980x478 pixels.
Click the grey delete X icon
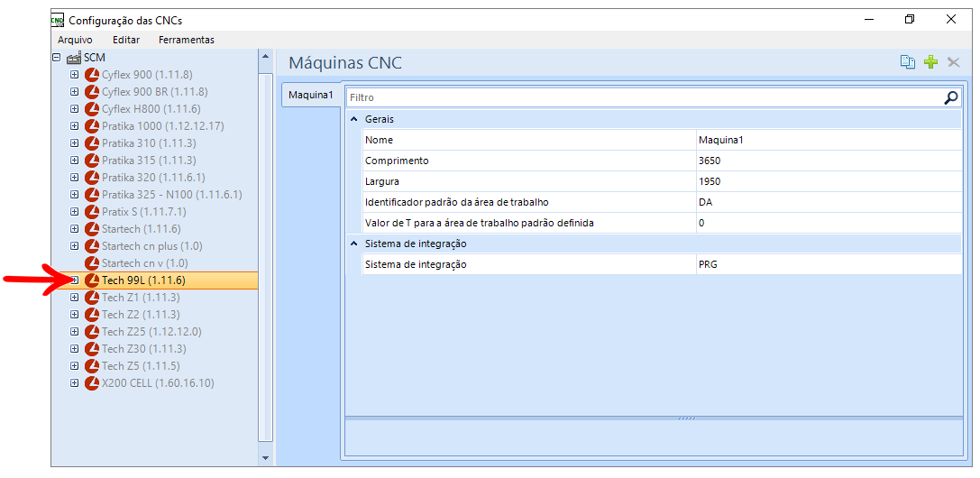click(954, 62)
